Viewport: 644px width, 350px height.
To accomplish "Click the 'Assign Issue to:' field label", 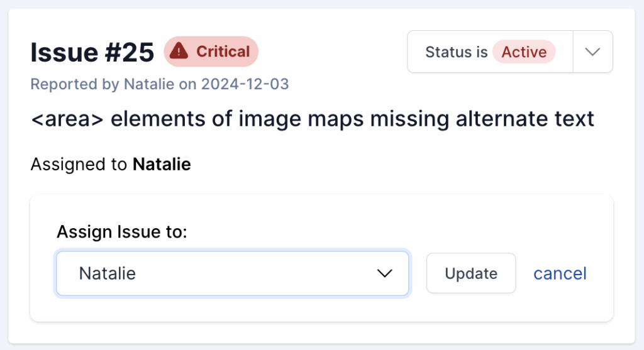I will (122, 231).
